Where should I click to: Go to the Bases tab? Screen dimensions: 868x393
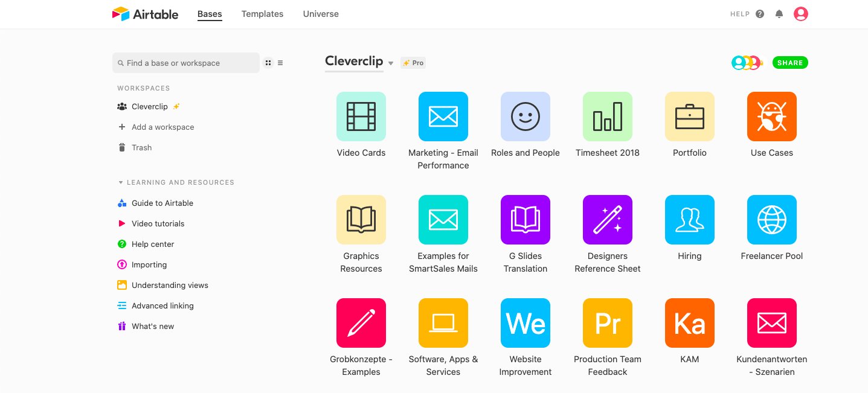[210, 14]
